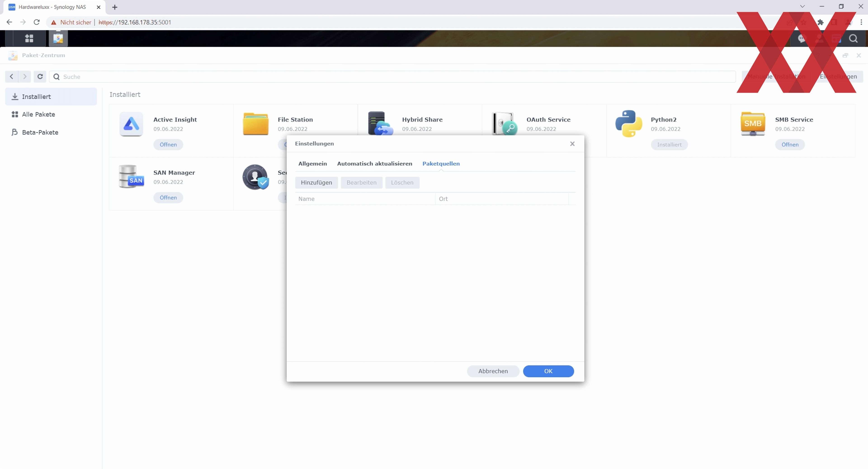This screenshot has height=469, width=868.
Task: Click the File Station folder icon
Action: point(256,124)
